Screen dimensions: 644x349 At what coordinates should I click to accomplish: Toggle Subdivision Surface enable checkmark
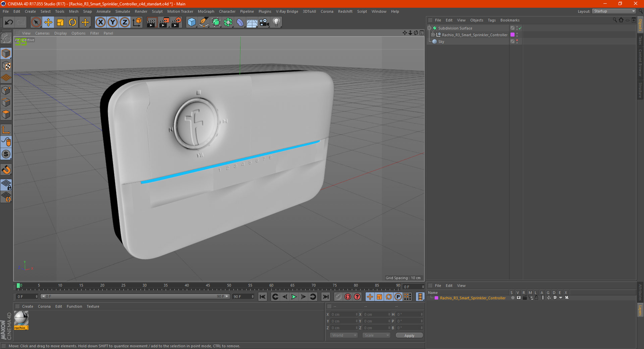pyautogui.click(x=520, y=28)
